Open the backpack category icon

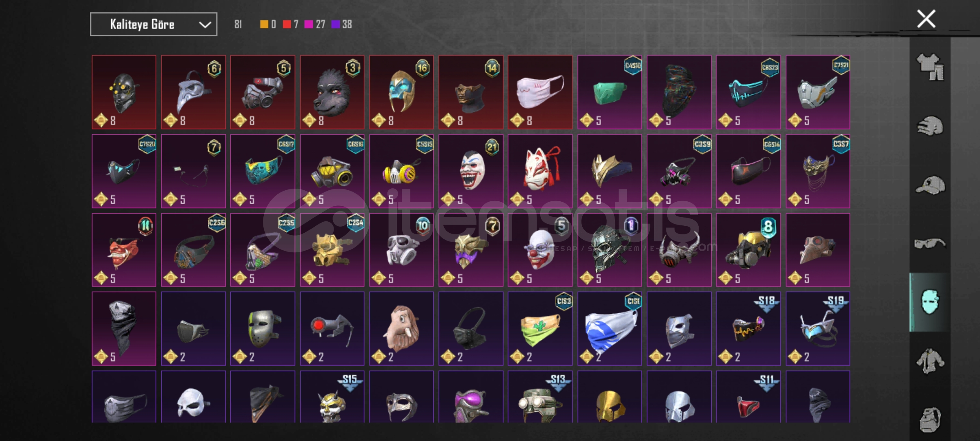[930, 419]
